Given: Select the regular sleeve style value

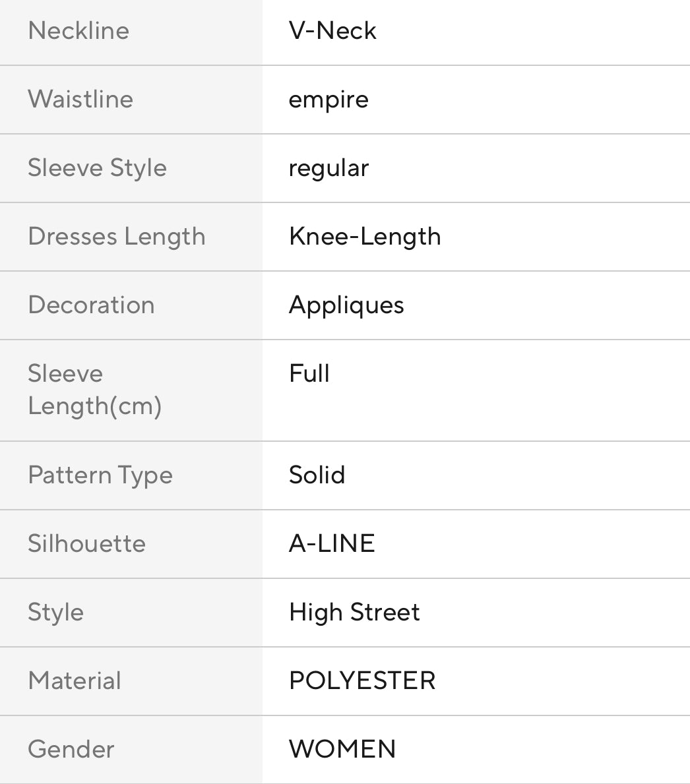Looking at the screenshot, I should coord(329,169).
